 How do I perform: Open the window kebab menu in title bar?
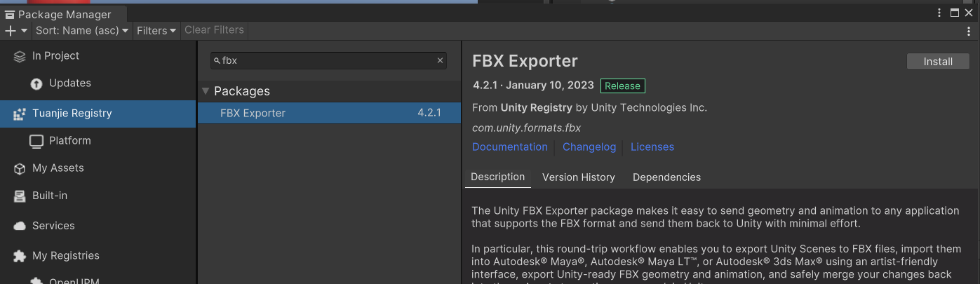pos(939,13)
